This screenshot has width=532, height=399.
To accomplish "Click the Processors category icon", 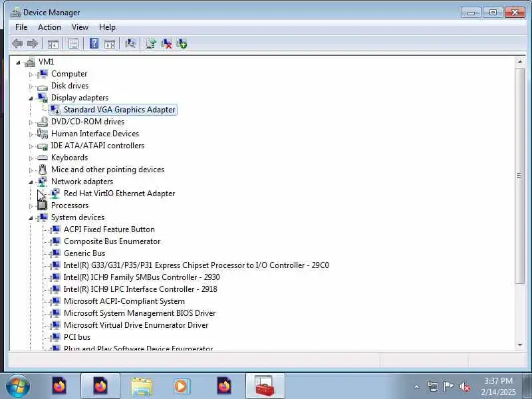I will click(x=43, y=205).
